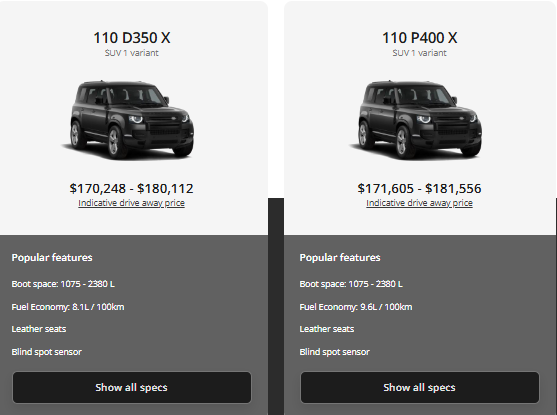Click Show all specs for 110 D350 X
The height and width of the screenshot is (415, 557).
point(132,387)
